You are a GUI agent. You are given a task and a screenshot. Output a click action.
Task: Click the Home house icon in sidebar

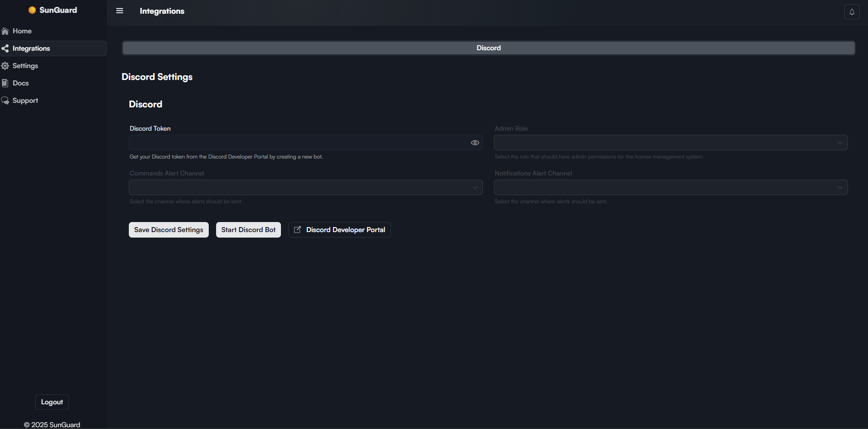coord(5,31)
